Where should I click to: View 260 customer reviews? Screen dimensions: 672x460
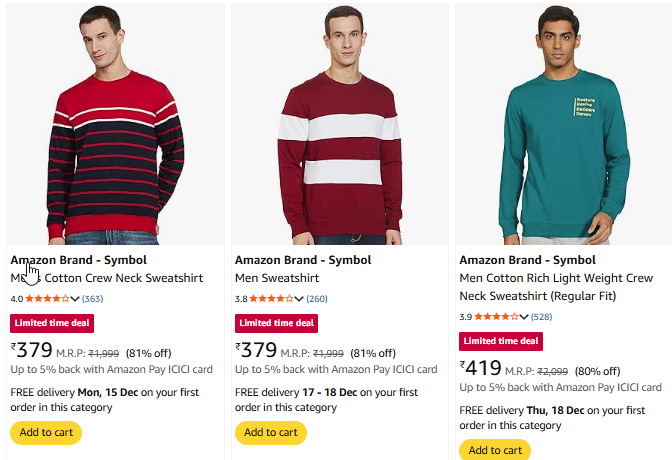pyautogui.click(x=317, y=298)
